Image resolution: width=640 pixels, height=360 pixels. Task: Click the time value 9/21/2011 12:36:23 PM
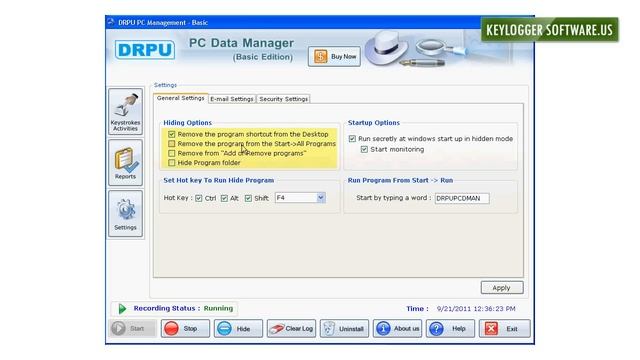476,309
